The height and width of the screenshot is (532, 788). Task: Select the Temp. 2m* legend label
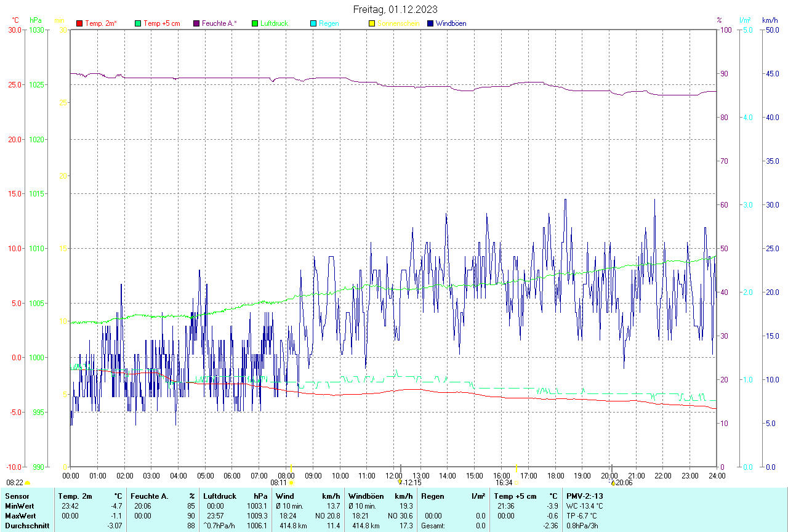pyautogui.click(x=101, y=23)
